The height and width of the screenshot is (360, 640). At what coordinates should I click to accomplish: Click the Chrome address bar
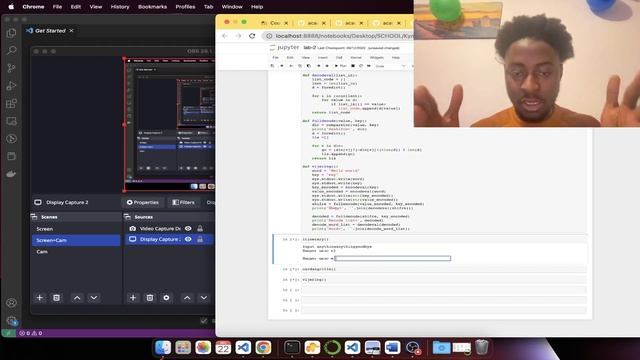tap(339, 36)
